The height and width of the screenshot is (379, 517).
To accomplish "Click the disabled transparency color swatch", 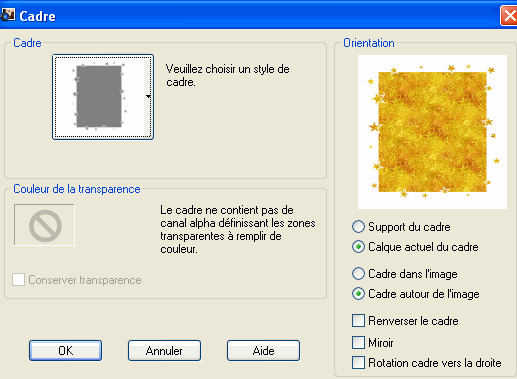I will click(x=44, y=225).
